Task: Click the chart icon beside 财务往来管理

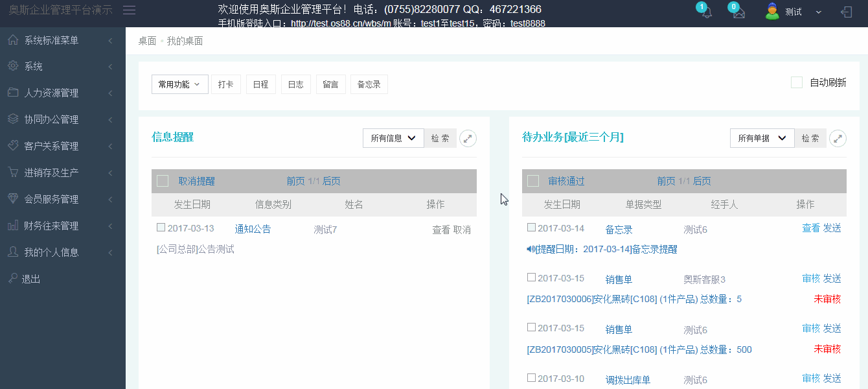Action: click(x=13, y=226)
